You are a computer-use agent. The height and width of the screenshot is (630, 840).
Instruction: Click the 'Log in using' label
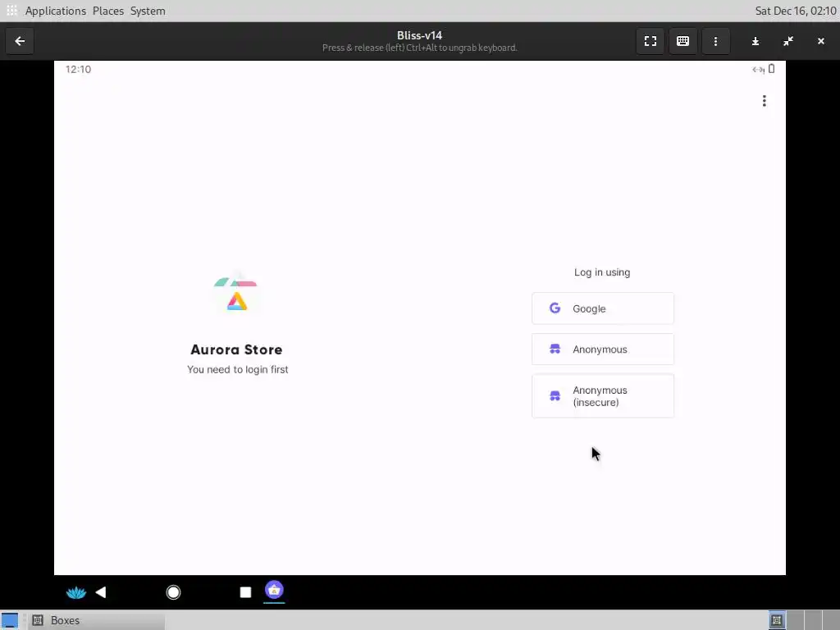(602, 272)
